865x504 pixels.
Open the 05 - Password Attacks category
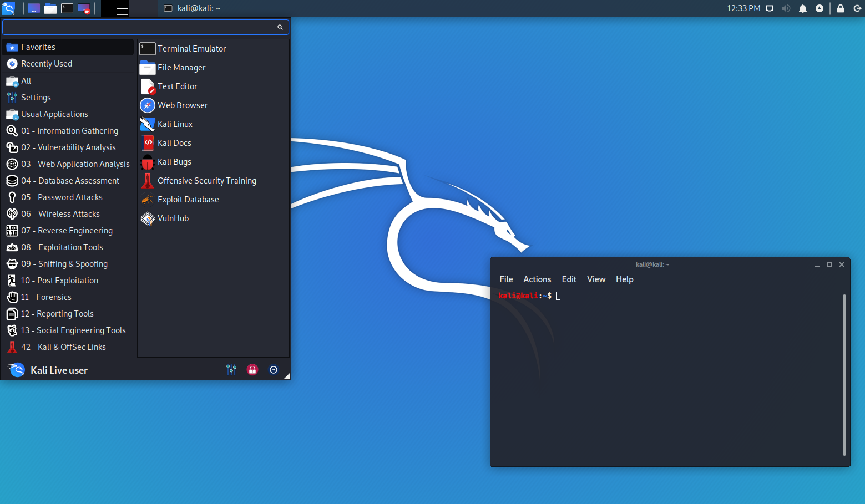[62, 197]
